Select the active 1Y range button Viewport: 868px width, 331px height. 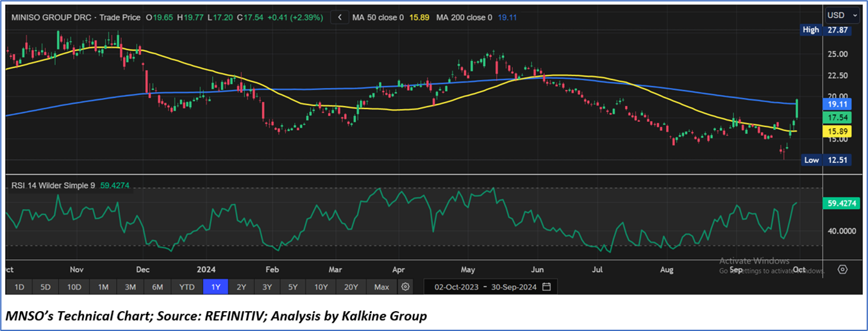pos(215,287)
